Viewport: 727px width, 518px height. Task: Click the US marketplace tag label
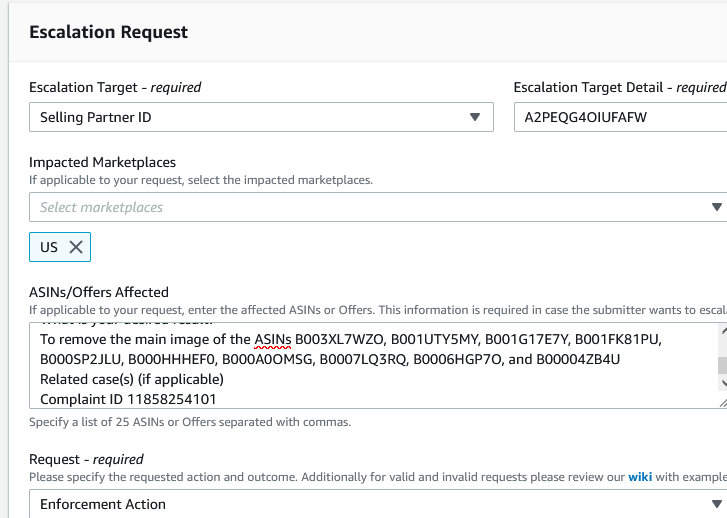49,247
